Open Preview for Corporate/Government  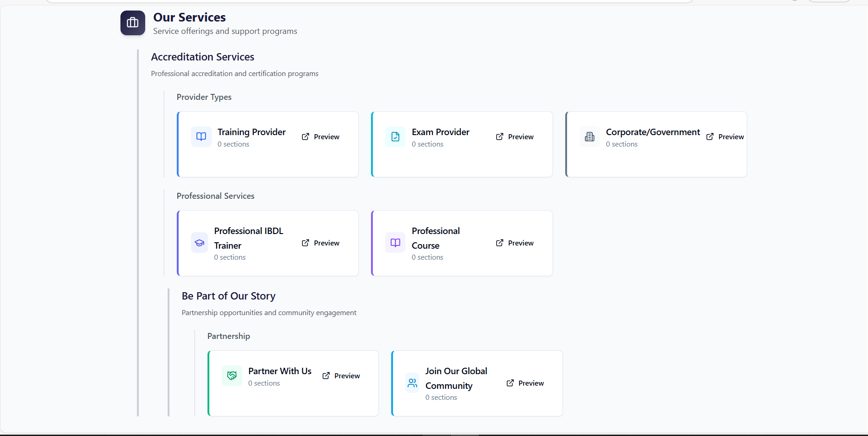pyautogui.click(x=725, y=136)
